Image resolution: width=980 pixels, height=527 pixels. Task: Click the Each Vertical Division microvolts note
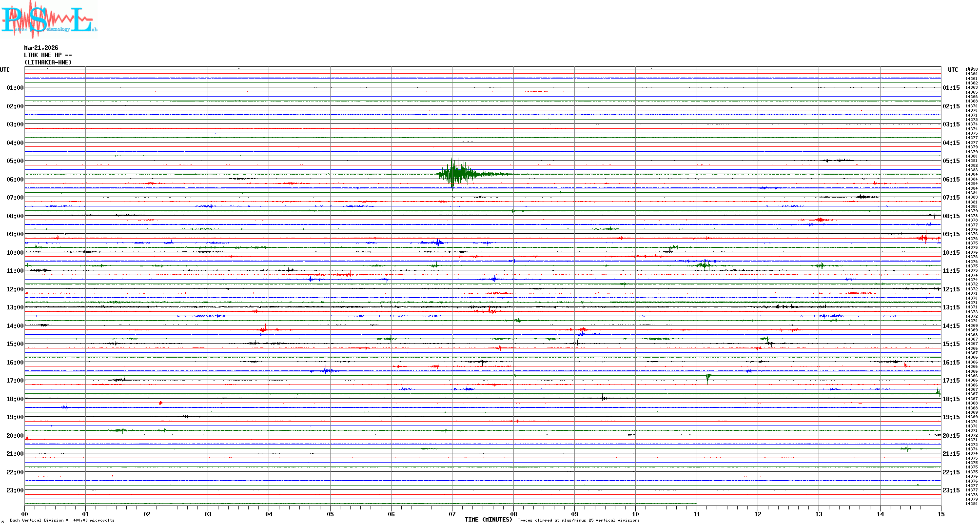click(62, 520)
